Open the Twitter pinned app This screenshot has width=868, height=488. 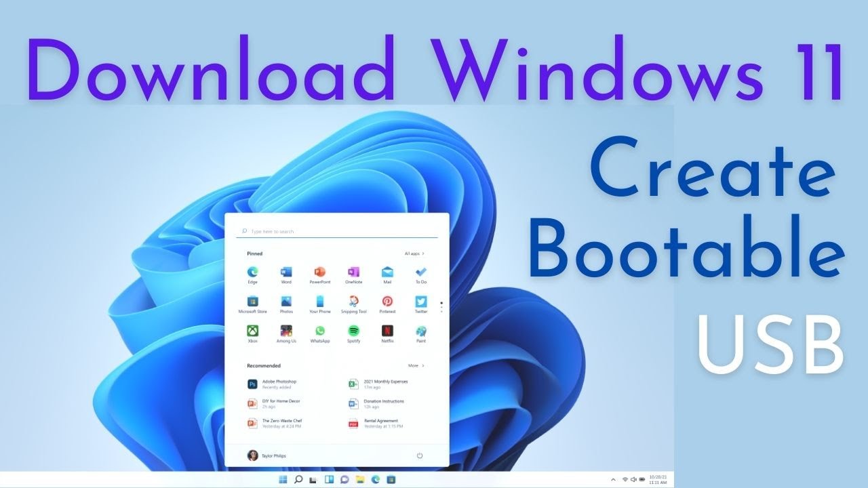pyautogui.click(x=421, y=304)
